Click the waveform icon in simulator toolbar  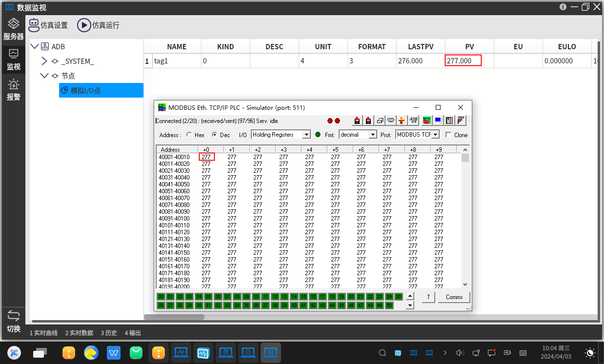(x=414, y=121)
